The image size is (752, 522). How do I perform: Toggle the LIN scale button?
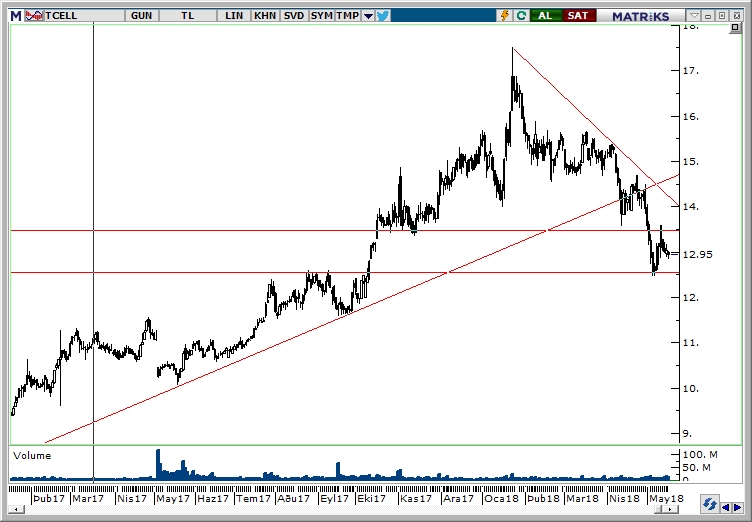(234, 16)
